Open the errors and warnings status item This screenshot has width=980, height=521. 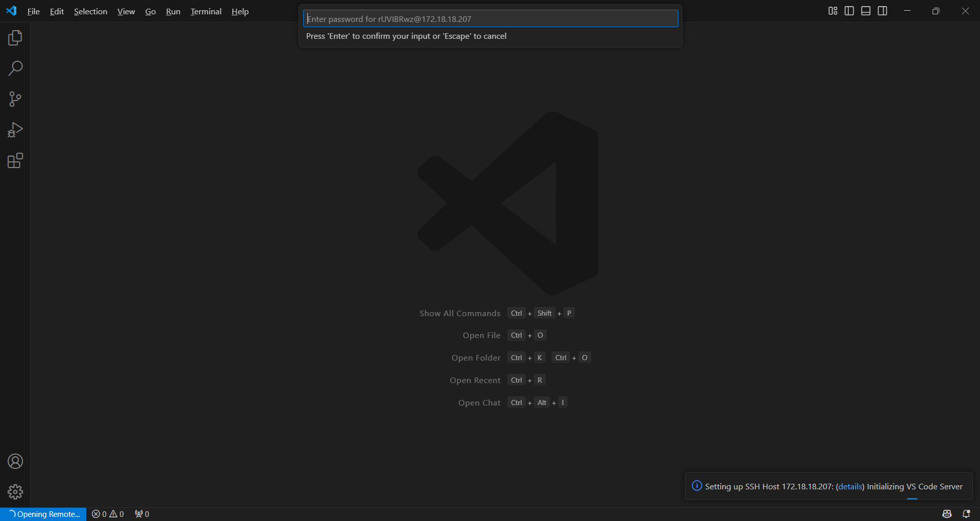(x=108, y=514)
